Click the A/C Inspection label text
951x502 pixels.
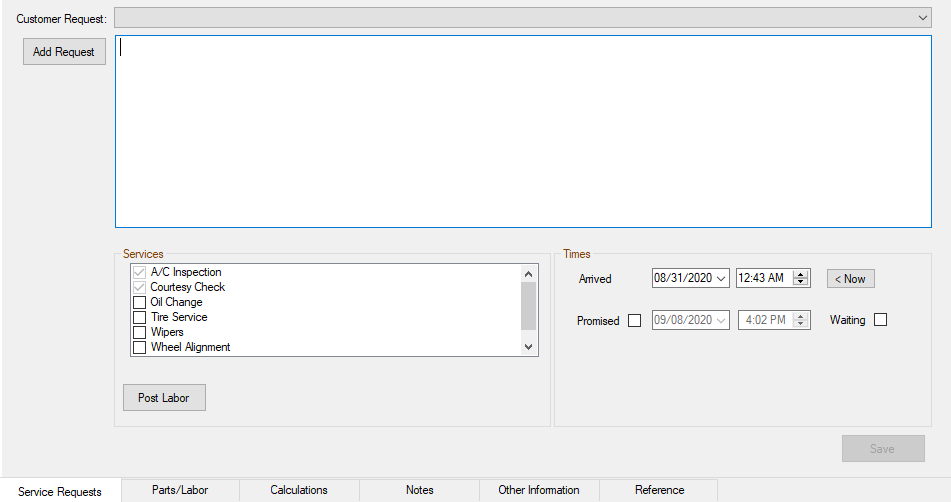[x=186, y=272]
